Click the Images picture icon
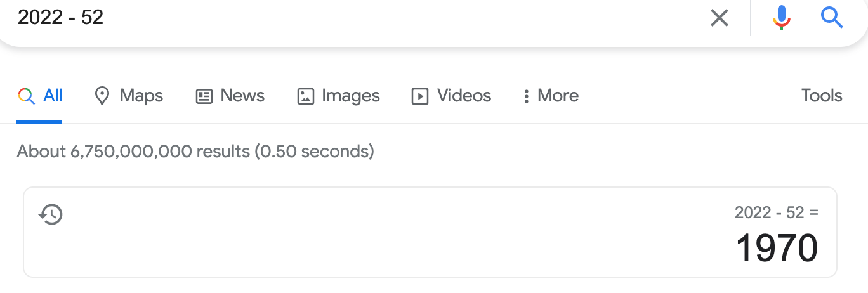The height and width of the screenshot is (293, 868). (x=306, y=96)
